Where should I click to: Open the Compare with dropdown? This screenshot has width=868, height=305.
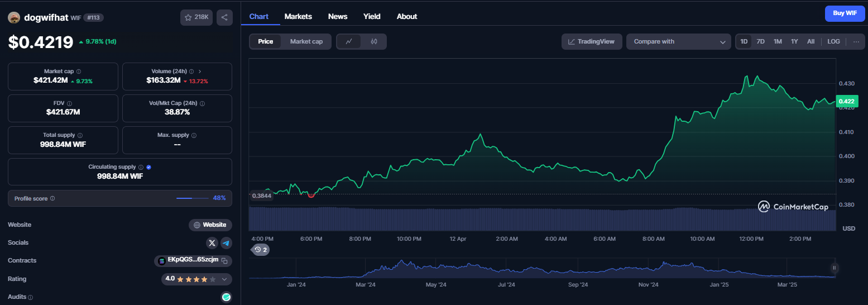click(x=679, y=41)
